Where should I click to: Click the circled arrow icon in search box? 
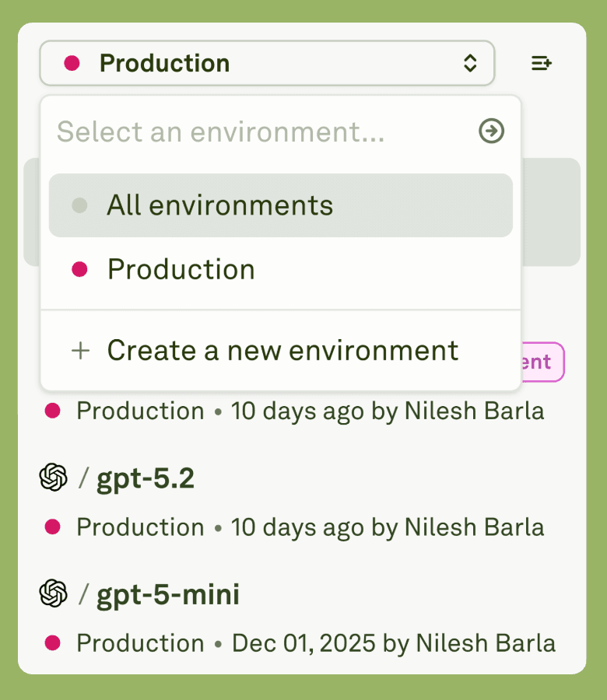click(491, 131)
